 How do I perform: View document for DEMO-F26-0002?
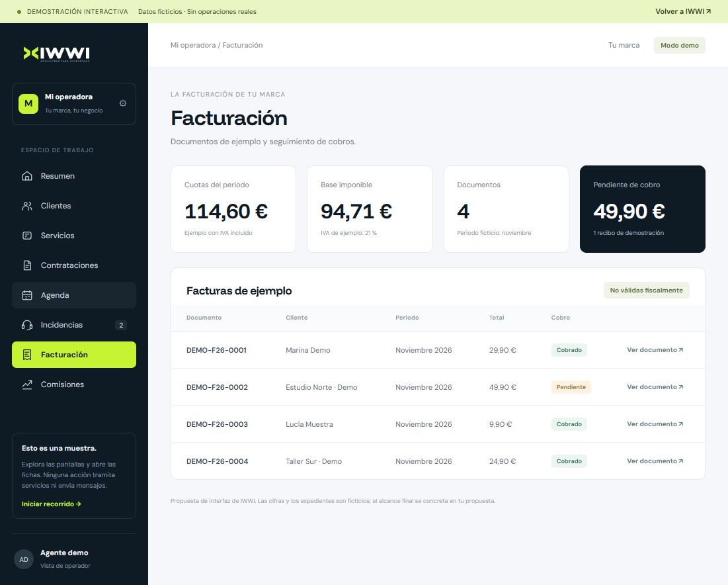tap(655, 387)
